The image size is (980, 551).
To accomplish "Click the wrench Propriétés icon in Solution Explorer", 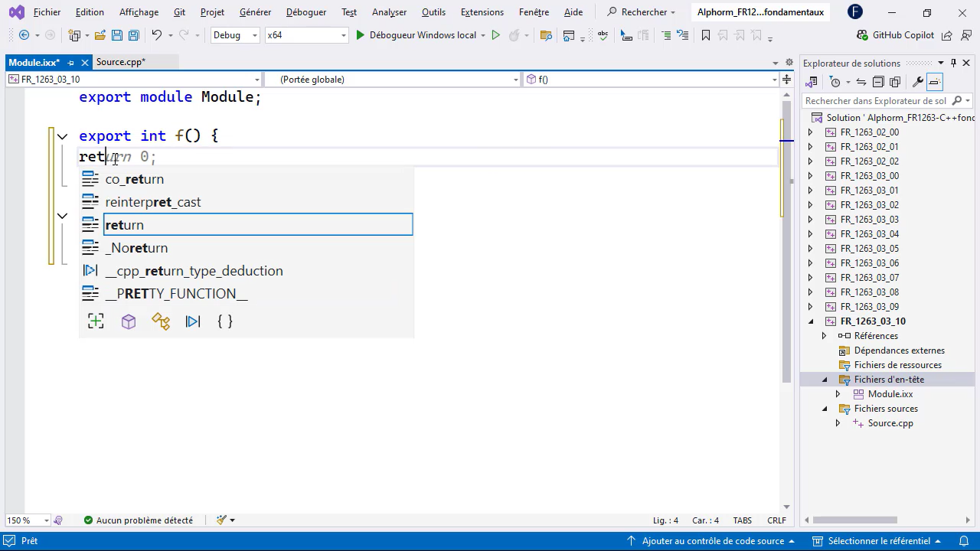I will pos(918,82).
